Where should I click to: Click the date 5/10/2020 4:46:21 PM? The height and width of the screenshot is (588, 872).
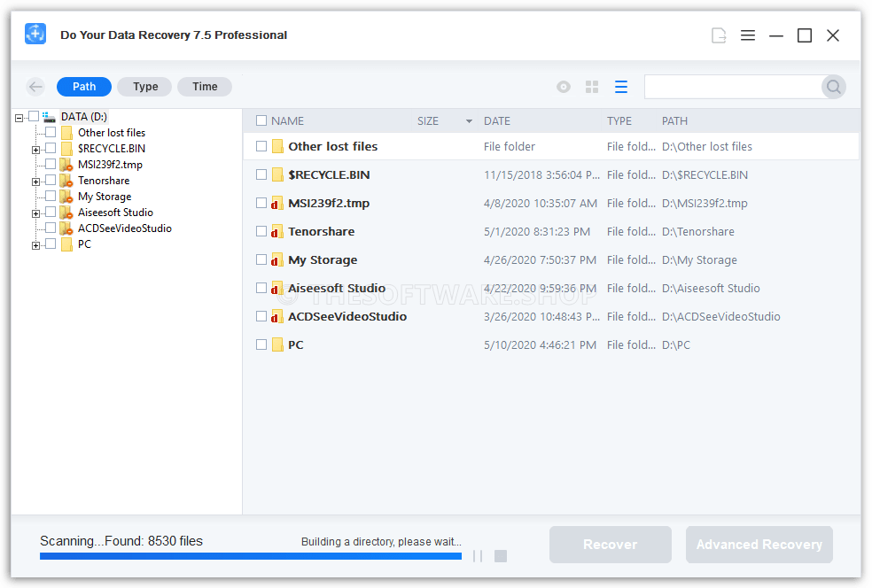(x=540, y=344)
